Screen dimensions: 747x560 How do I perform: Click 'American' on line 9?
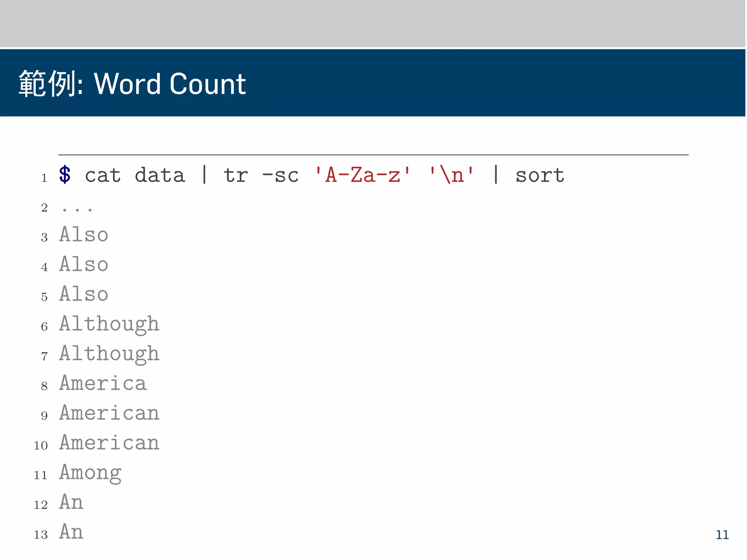click(109, 413)
